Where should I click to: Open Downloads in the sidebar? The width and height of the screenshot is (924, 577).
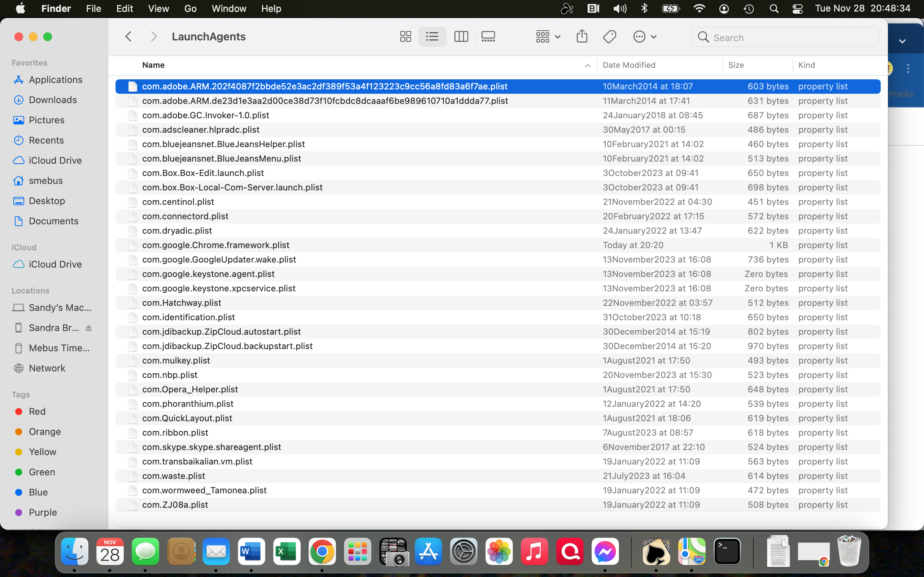pos(53,100)
